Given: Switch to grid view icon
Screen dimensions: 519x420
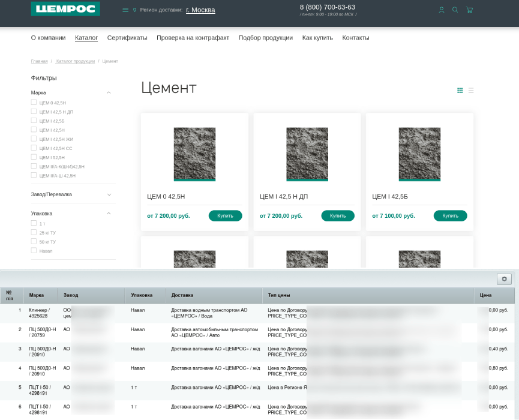Looking at the screenshot, I should [x=460, y=91].
